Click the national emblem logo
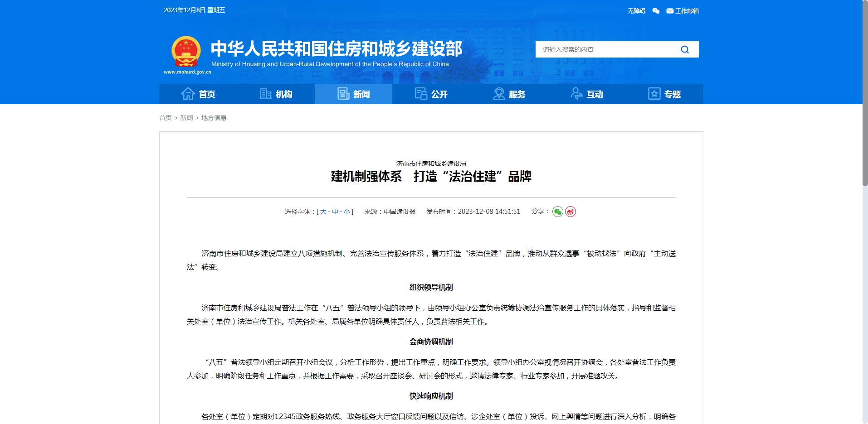 click(x=186, y=52)
